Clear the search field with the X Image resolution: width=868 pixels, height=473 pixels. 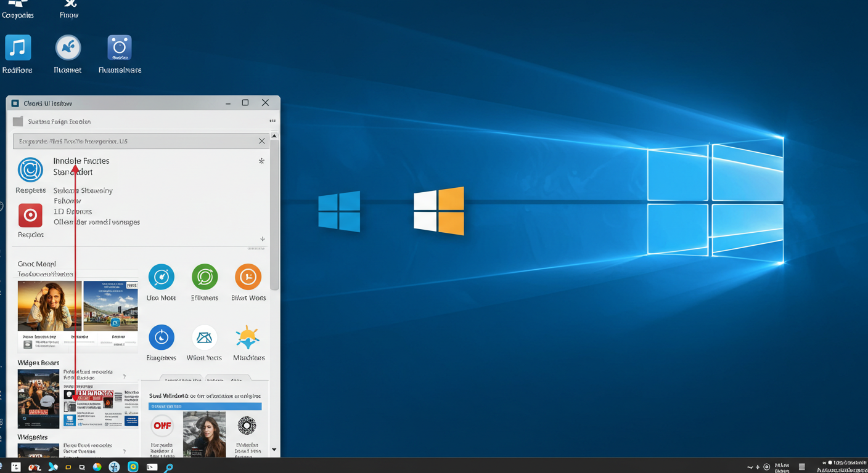click(x=261, y=140)
